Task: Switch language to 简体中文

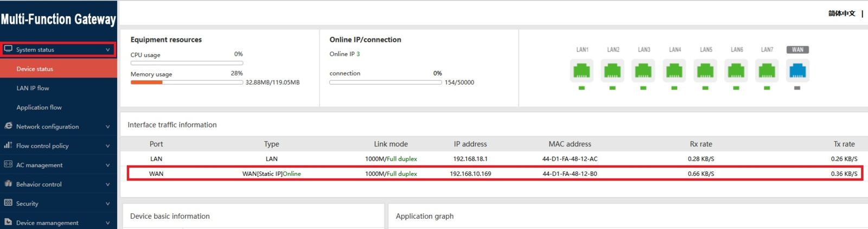Action: 841,14
